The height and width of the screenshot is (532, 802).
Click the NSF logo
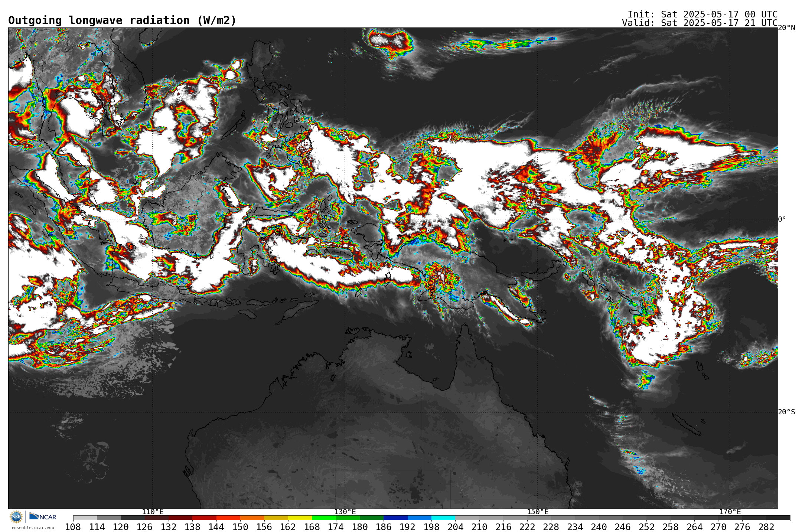click(16, 516)
